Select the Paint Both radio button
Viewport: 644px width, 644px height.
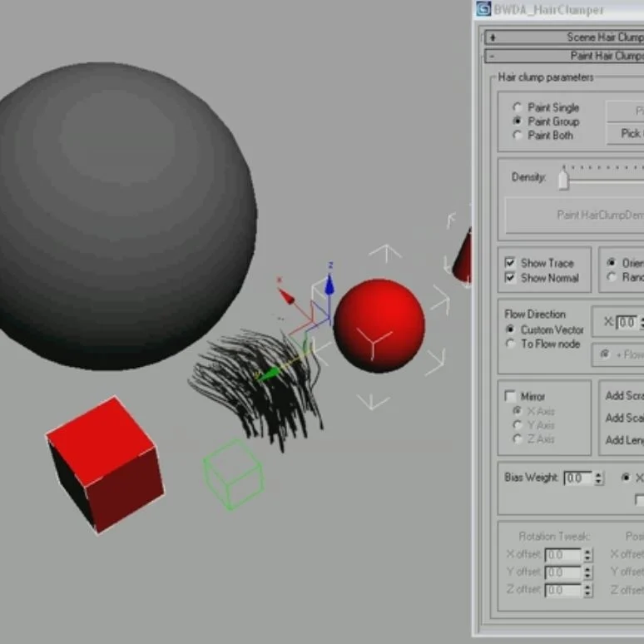(x=517, y=135)
